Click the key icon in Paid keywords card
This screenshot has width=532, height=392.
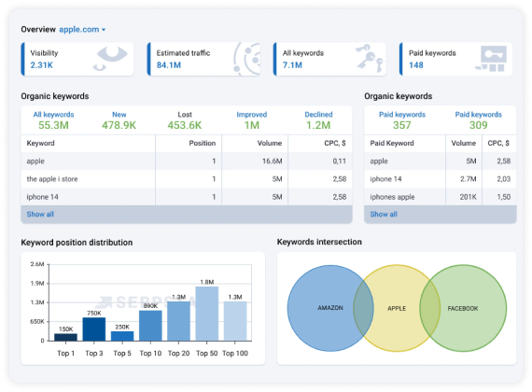pyautogui.click(x=492, y=59)
